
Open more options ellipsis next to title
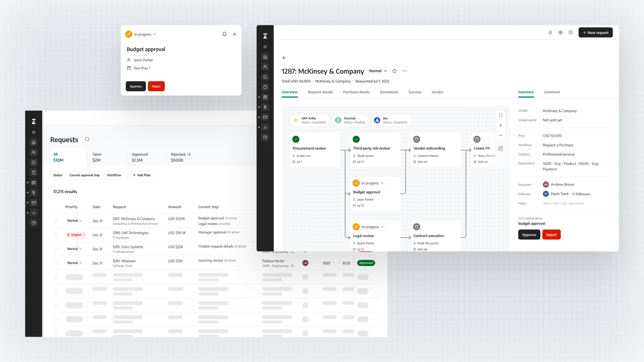pyautogui.click(x=404, y=71)
